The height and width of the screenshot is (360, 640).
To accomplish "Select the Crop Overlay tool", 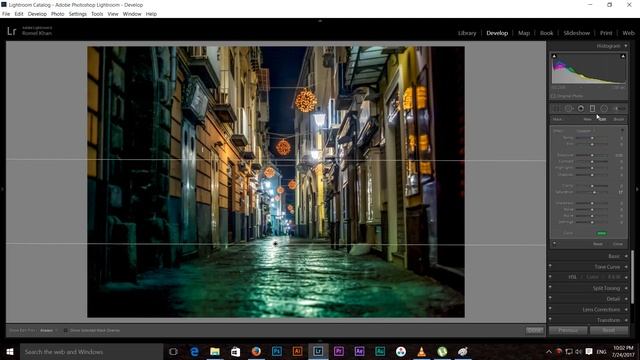I will [556, 109].
